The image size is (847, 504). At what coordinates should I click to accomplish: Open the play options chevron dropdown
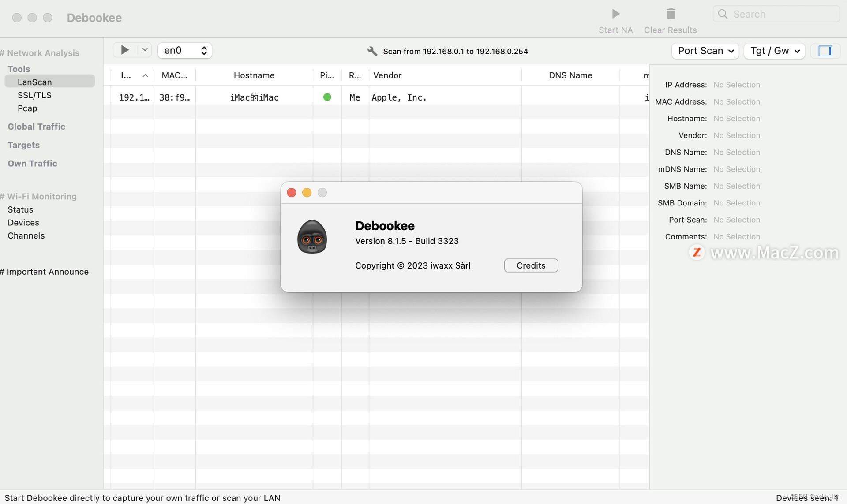145,50
